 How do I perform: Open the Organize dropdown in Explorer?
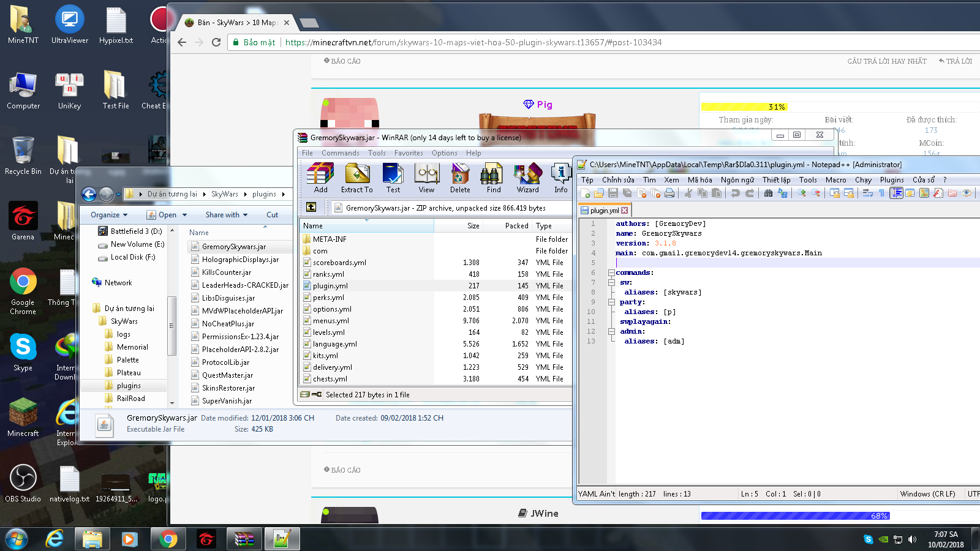coord(109,215)
